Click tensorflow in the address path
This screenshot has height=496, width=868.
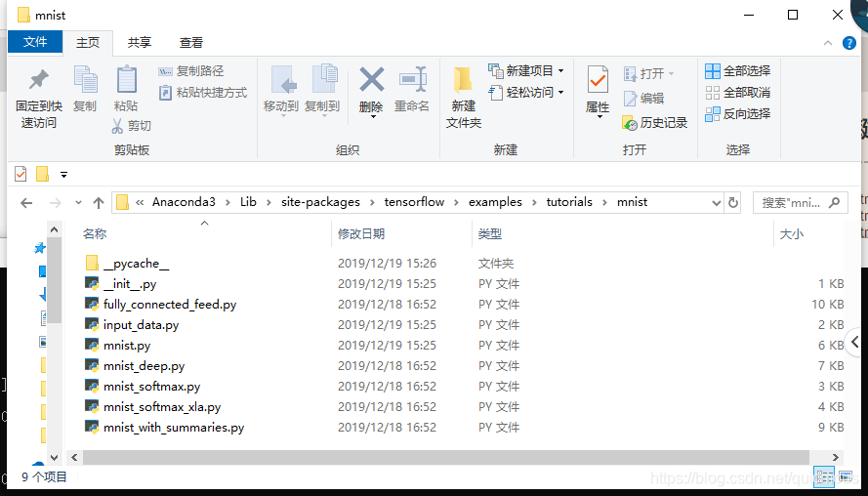[x=414, y=202]
